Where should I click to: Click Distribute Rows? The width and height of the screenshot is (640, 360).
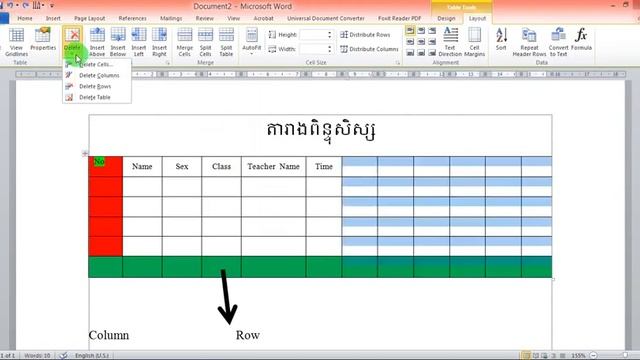pos(365,35)
